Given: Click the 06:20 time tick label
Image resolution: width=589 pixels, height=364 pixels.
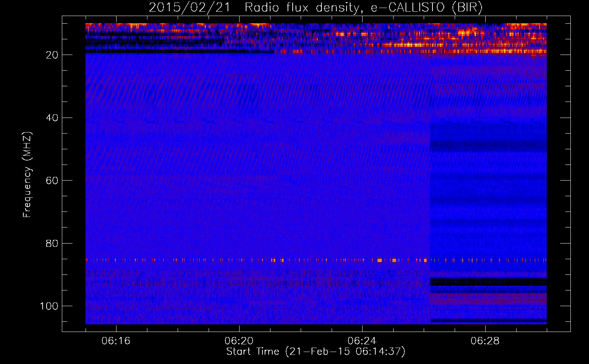Looking at the screenshot, I should [239, 341].
